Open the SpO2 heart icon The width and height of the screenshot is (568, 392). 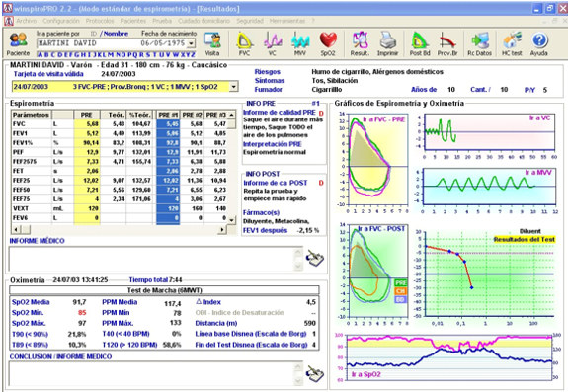point(328,43)
